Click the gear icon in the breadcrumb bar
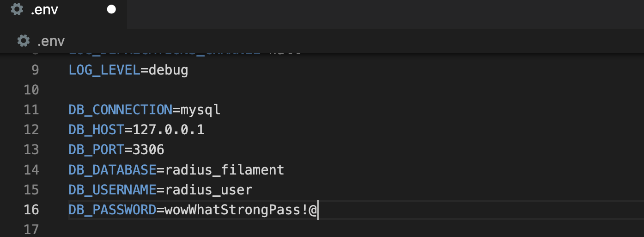This screenshot has height=237, width=644. (x=23, y=41)
